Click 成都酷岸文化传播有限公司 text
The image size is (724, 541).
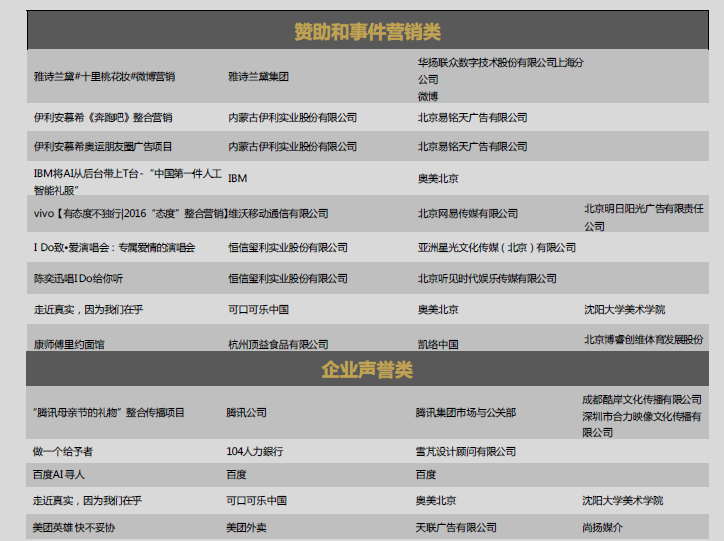tap(642, 400)
